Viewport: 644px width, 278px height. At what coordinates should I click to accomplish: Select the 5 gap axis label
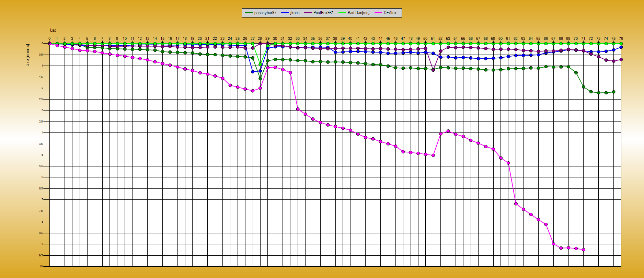click(x=42, y=155)
